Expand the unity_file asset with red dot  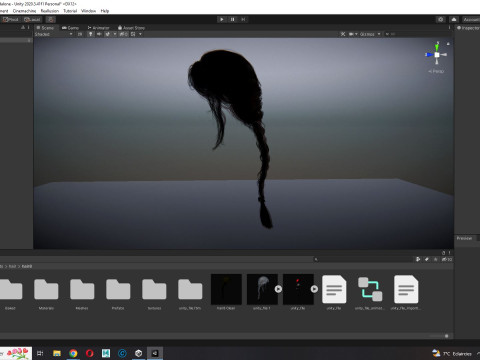point(314,289)
